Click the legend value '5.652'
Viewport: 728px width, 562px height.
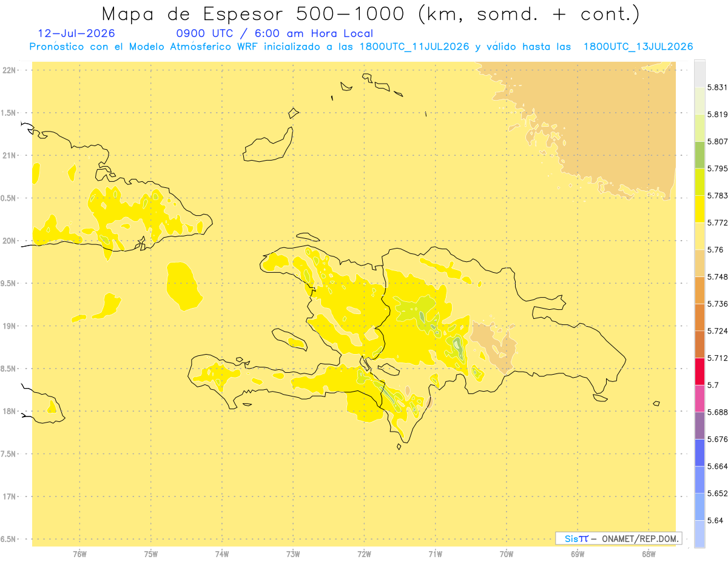[717, 493]
